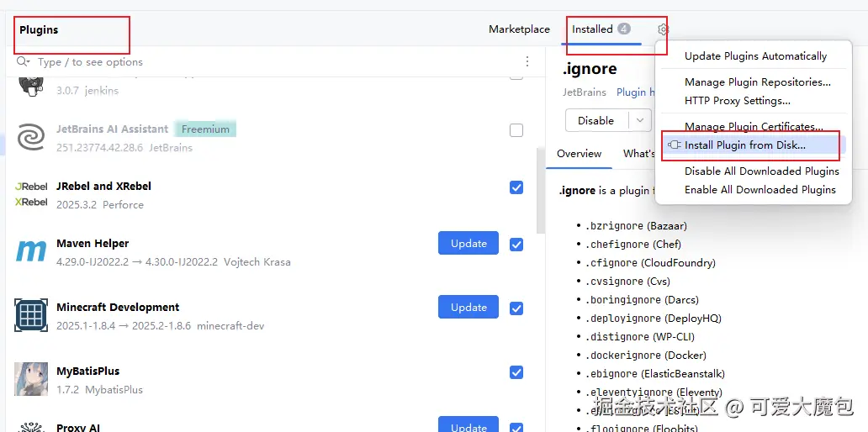Select Install Plugin from Disk...
Image resolution: width=868 pixels, height=432 pixels.
754,145
